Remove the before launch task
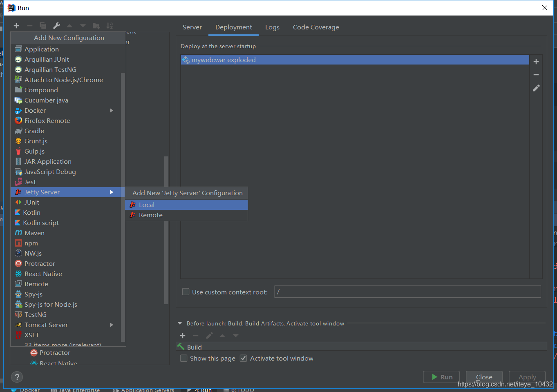 (196, 336)
